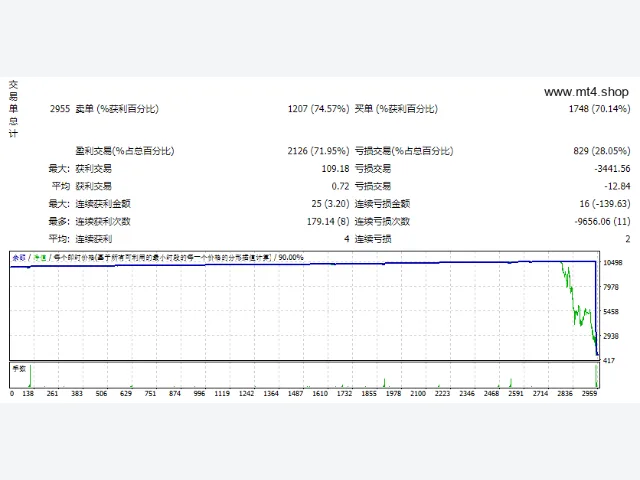Select the largest loss trade value "-3441.56"
The width and height of the screenshot is (640, 480).
(x=612, y=169)
